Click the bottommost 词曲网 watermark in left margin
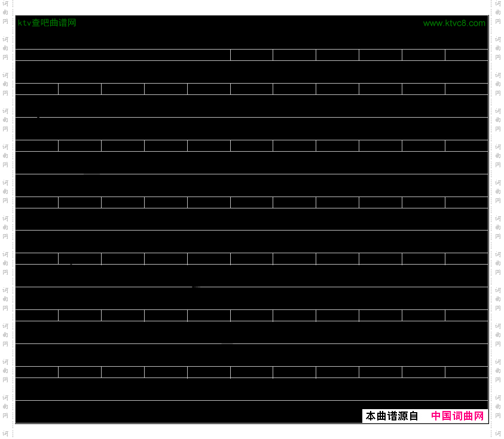 pos(5,406)
